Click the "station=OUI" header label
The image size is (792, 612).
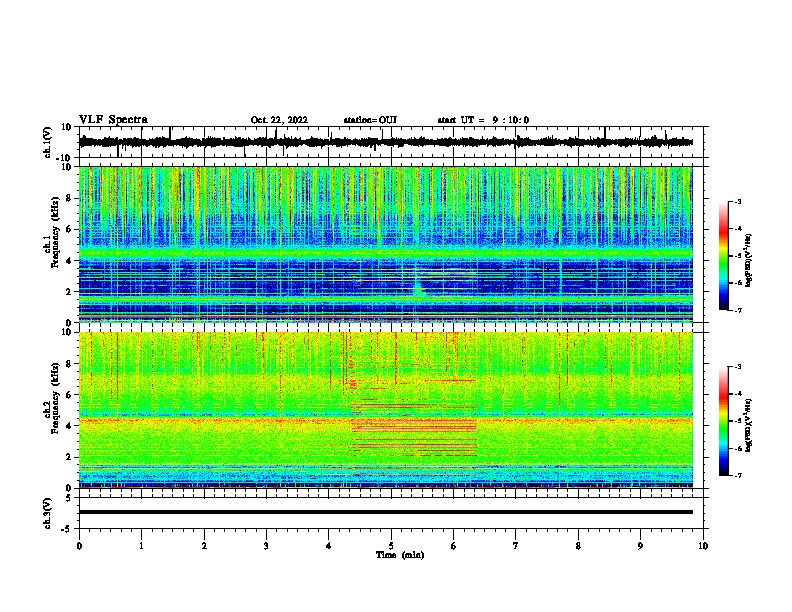[370, 120]
